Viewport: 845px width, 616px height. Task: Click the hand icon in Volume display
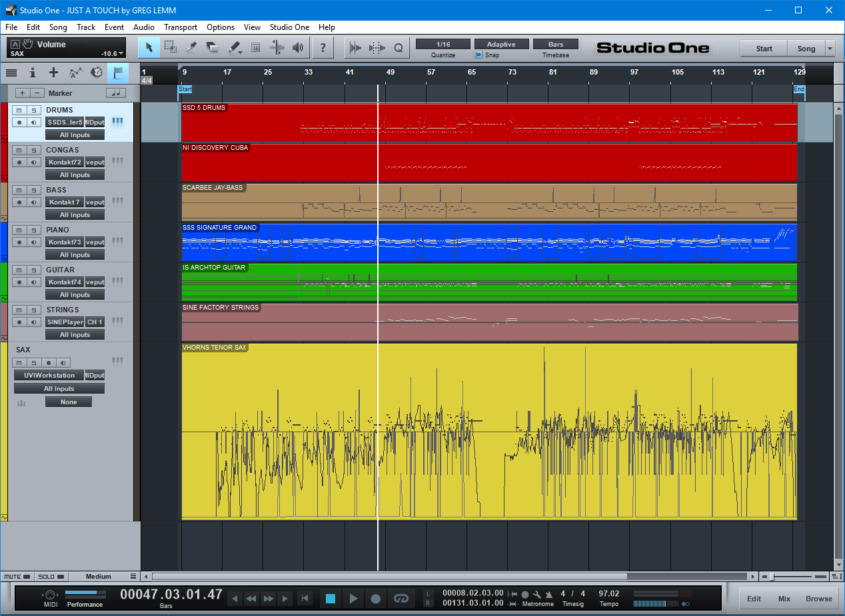click(28, 44)
